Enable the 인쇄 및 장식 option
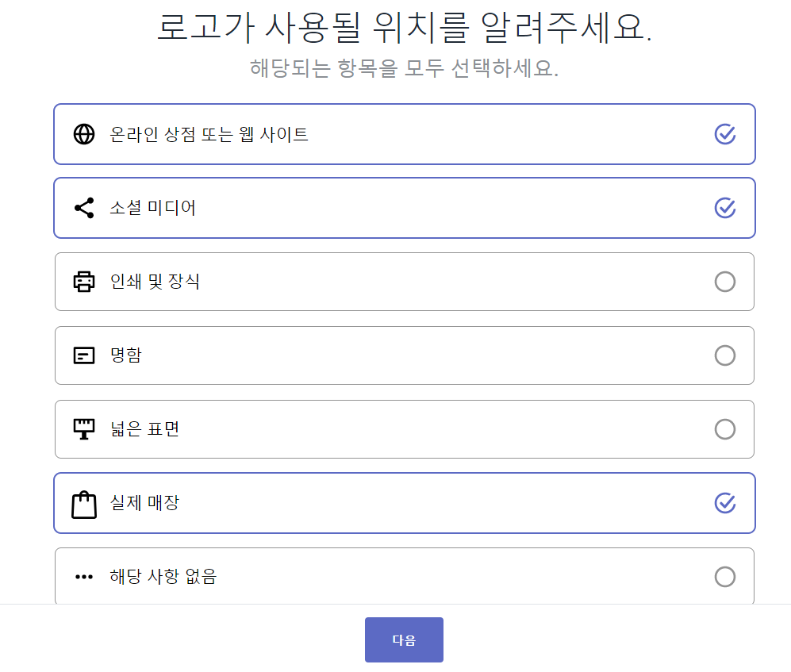The image size is (791, 672). point(724,282)
